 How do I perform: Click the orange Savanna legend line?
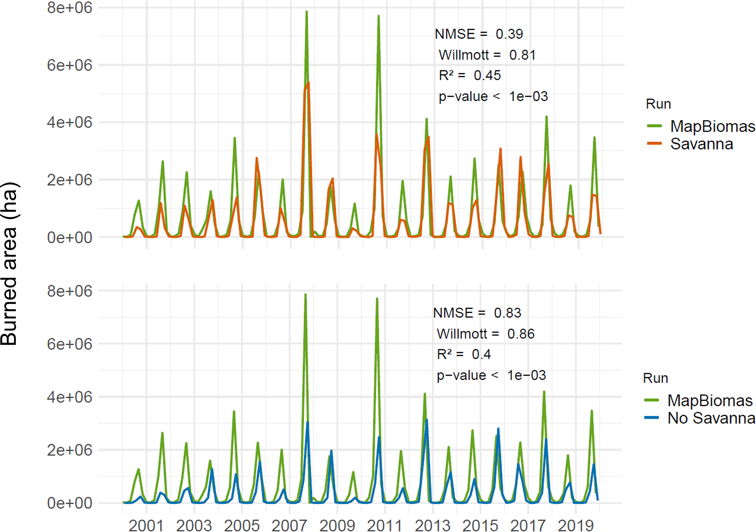[654, 144]
